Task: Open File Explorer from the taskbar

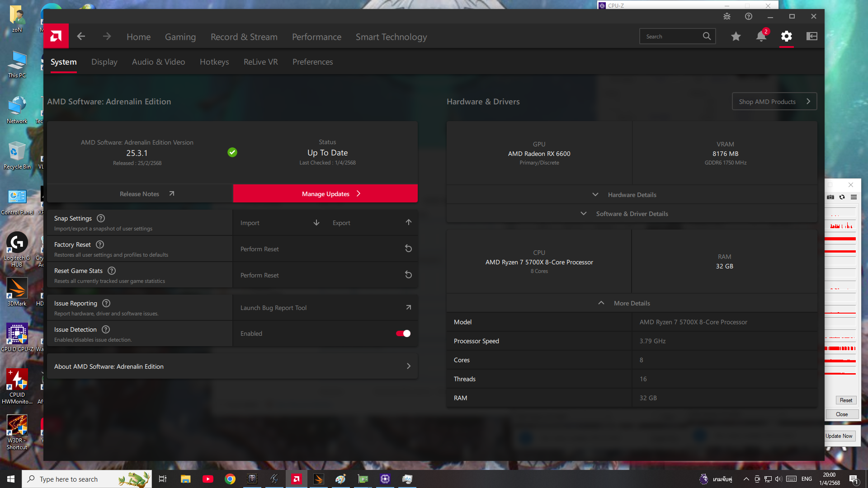Action: click(186, 479)
